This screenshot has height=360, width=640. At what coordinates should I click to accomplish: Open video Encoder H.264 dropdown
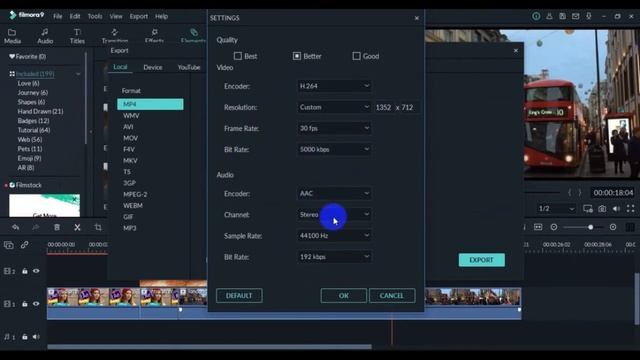click(334, 86)
